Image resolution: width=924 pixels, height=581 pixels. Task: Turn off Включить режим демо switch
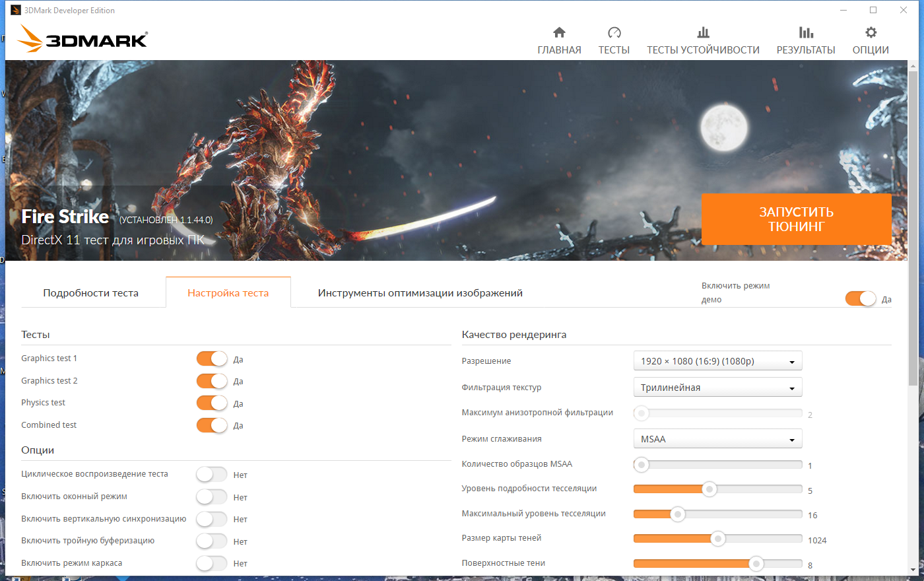coord(861,299)
